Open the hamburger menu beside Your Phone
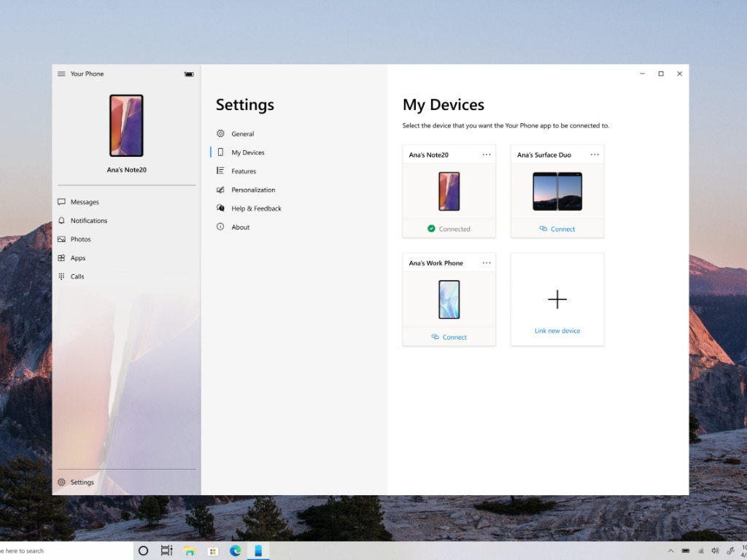 point(61,74)
